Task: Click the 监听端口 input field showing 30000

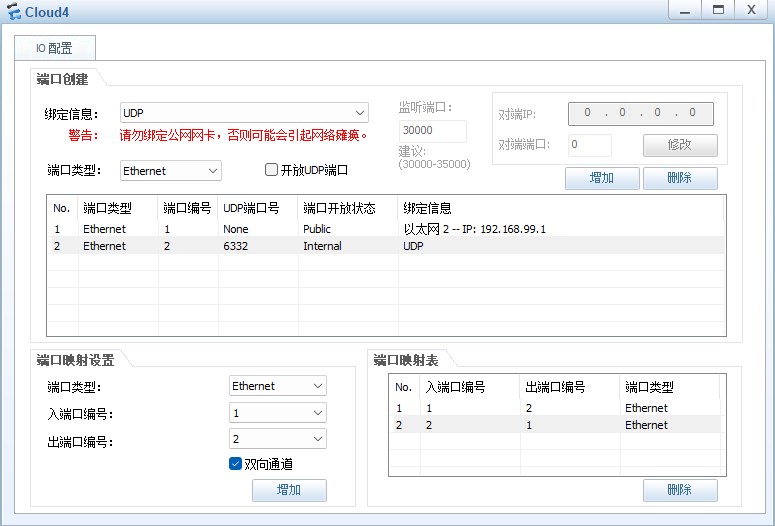Action: coord(432,131)
